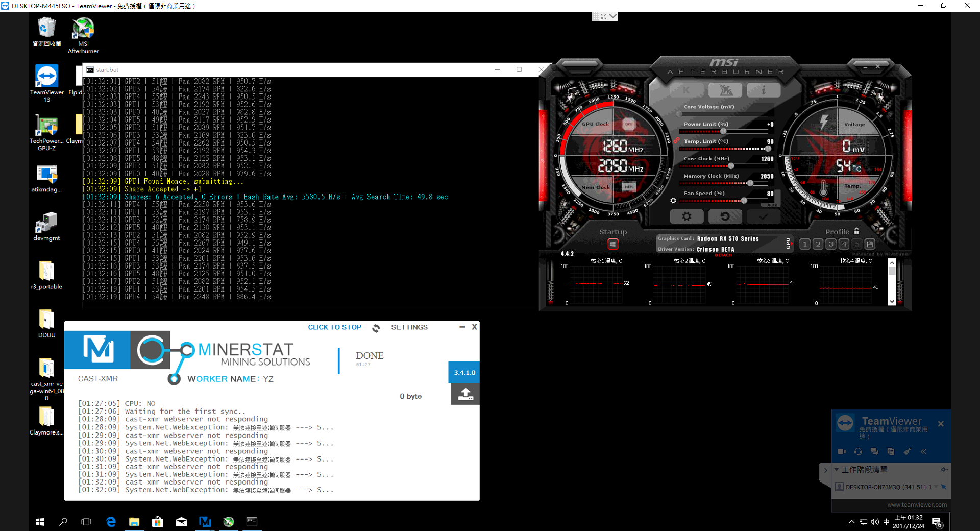Toggle the profile lock icon
Viewport: 980px width, 531px height.
[856, 231]
